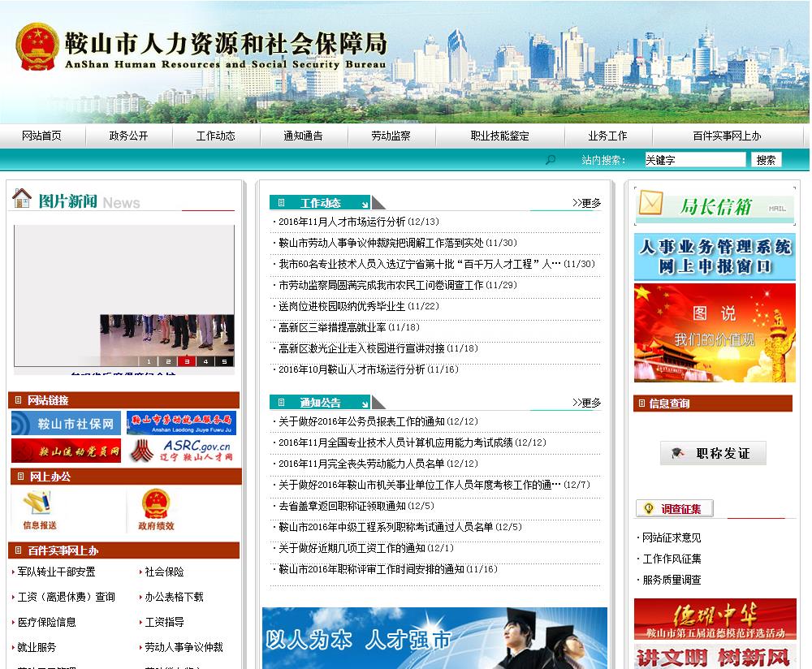Select slideshow page number 3
The image size is (812, 669).
(x=187, y=361)
